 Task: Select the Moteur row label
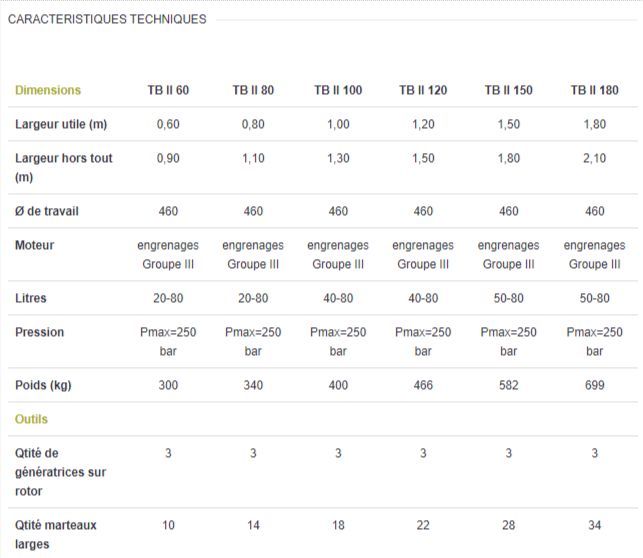click(x=35, y=245)
